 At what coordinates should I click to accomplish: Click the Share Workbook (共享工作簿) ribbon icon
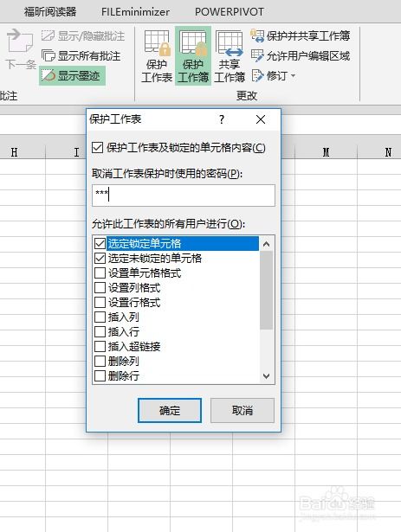[x=230, y=56]
